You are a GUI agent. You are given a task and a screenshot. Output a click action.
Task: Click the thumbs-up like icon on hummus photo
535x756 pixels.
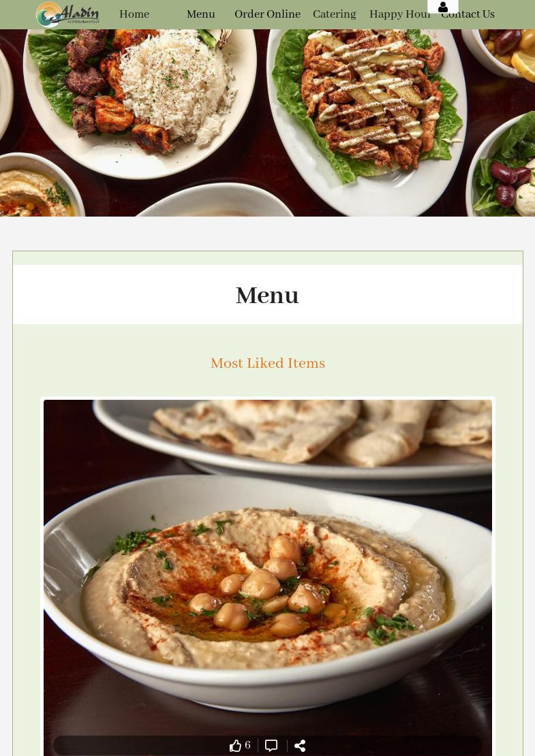[x=235, y=745]
